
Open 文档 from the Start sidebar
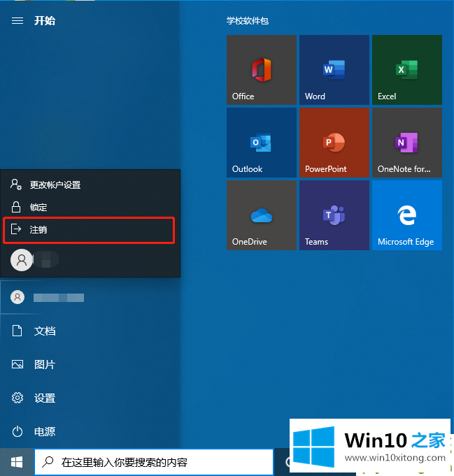tap(90, 331)
